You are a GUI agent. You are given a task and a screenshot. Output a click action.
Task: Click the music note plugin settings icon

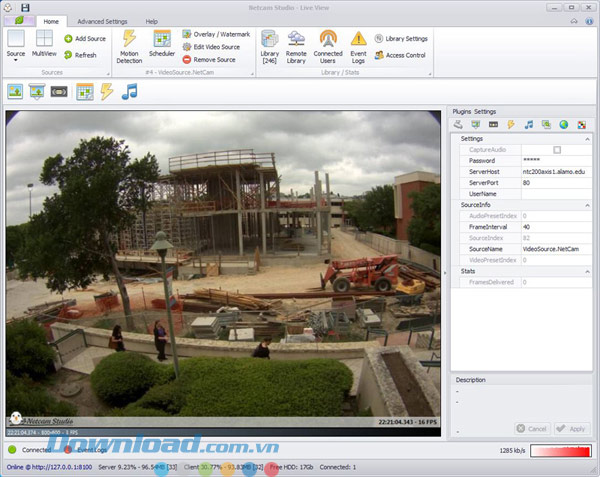click(x=528, y=125)
